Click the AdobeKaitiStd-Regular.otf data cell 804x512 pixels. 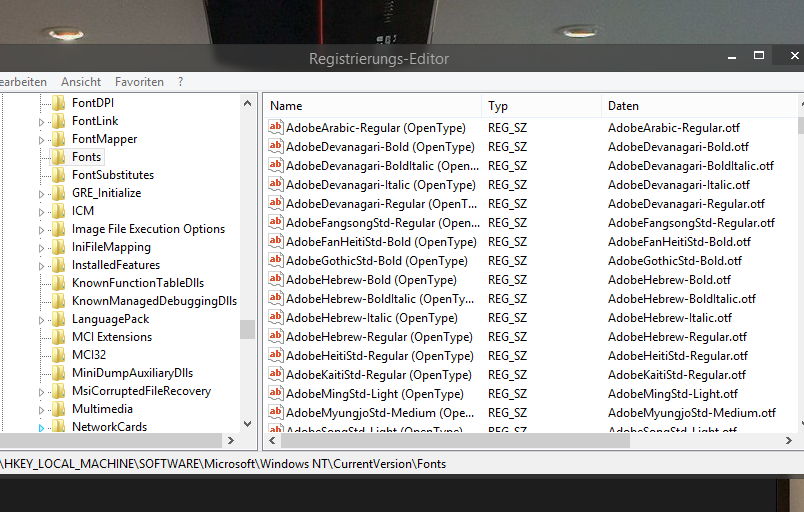677,375
